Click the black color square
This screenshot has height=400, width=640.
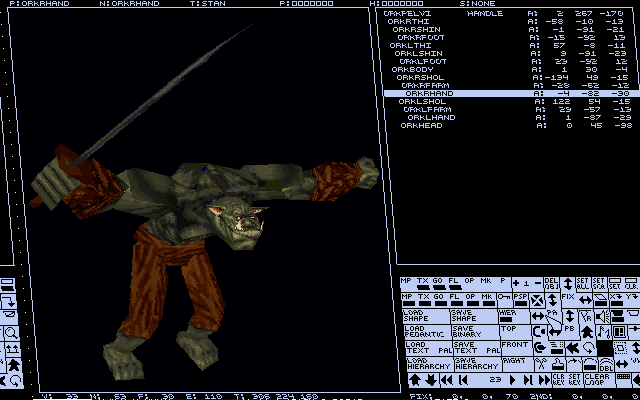(x=605, y=348)
